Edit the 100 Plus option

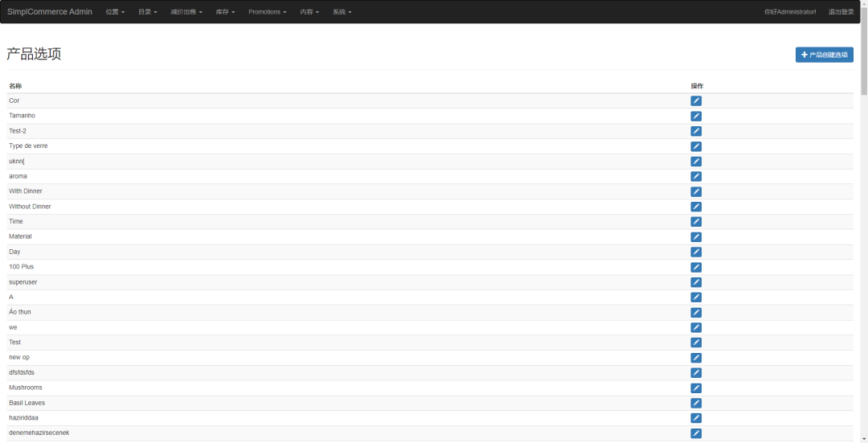[696, 267]
